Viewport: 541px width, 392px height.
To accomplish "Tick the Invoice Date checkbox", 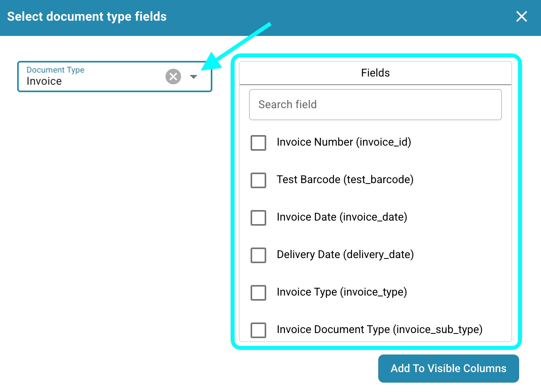I will click(258, 218).
